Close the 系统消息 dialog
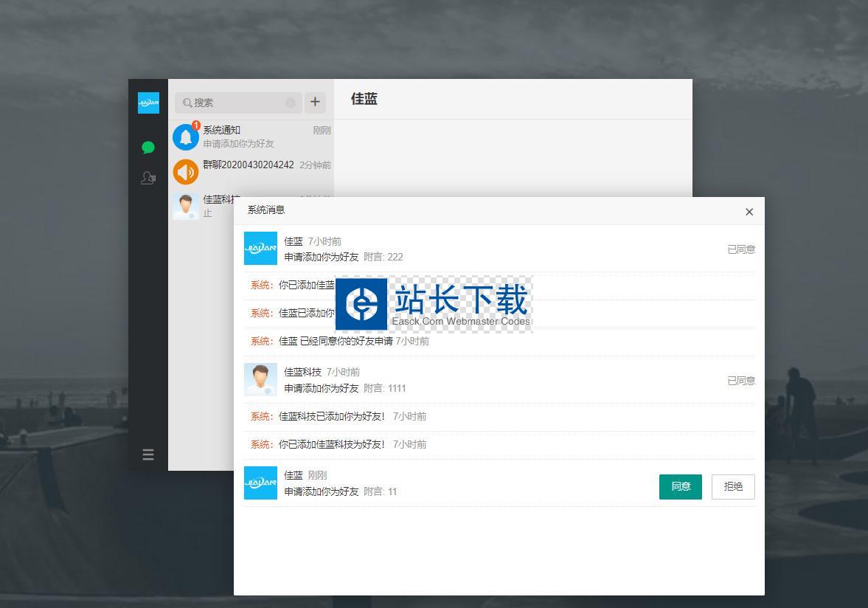This screenshot has width=868, height=608. click(x=749, y=212)
